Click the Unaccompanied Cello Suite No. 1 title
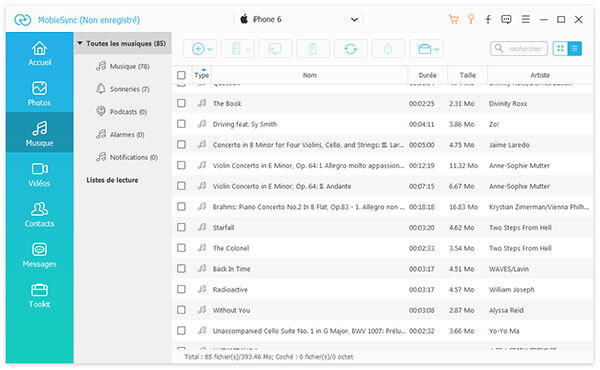Screen dimensions: 600x370 click(x=308, y=331)
